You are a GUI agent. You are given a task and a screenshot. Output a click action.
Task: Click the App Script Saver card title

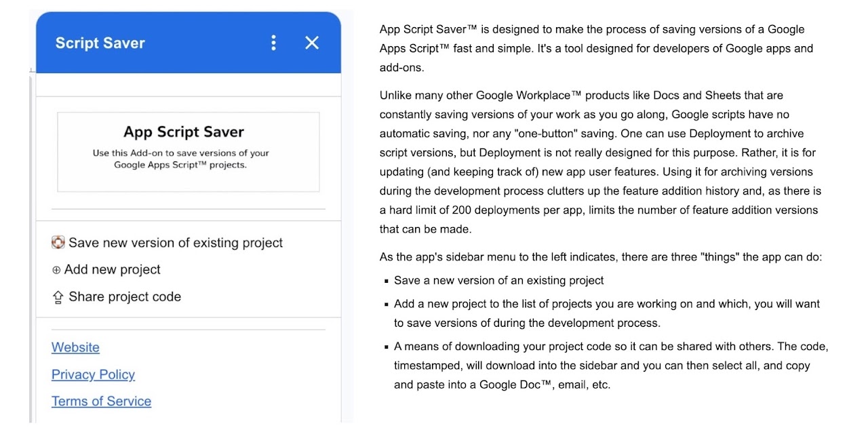[x=184, y=132]
